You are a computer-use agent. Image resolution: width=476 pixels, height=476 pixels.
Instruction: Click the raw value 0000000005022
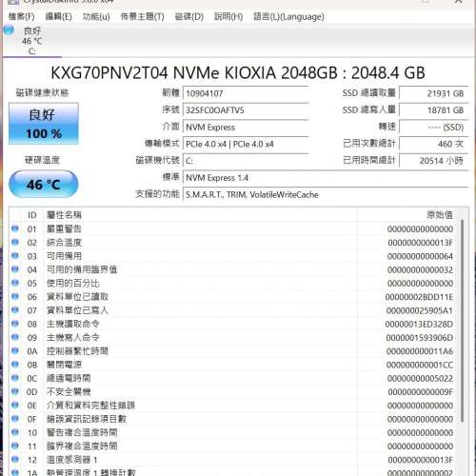pos(420,378)
